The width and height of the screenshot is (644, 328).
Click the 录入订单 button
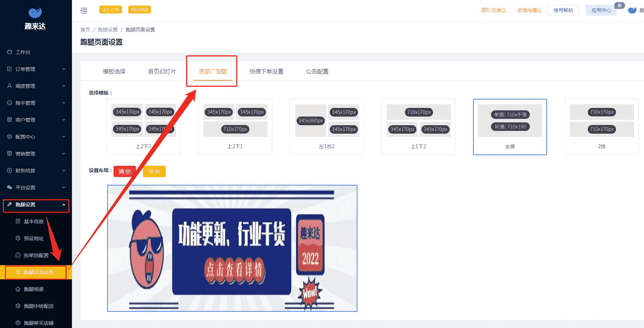(x=111, y=10)
